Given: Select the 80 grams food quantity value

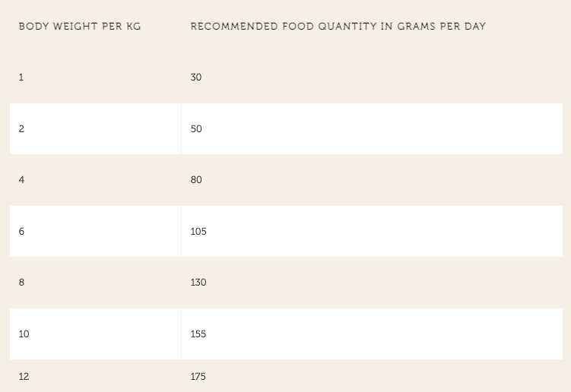Looking at the screenshot, I should 196,180.
